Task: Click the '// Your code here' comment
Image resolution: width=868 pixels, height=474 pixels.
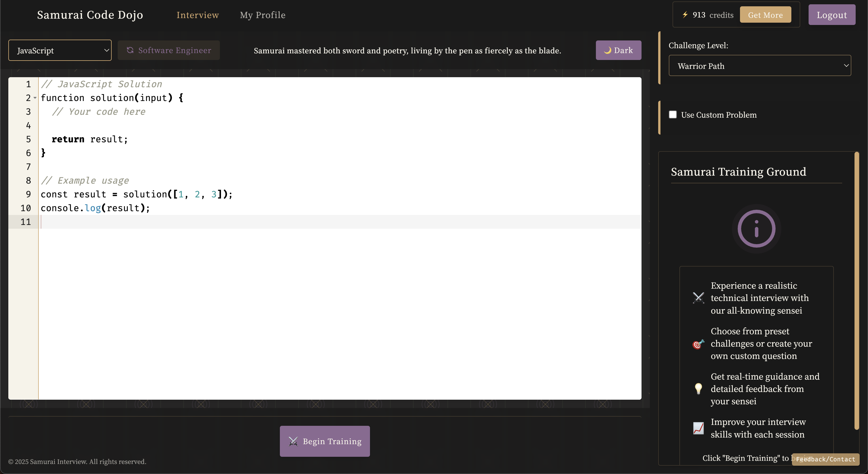Action: (99, 112)
